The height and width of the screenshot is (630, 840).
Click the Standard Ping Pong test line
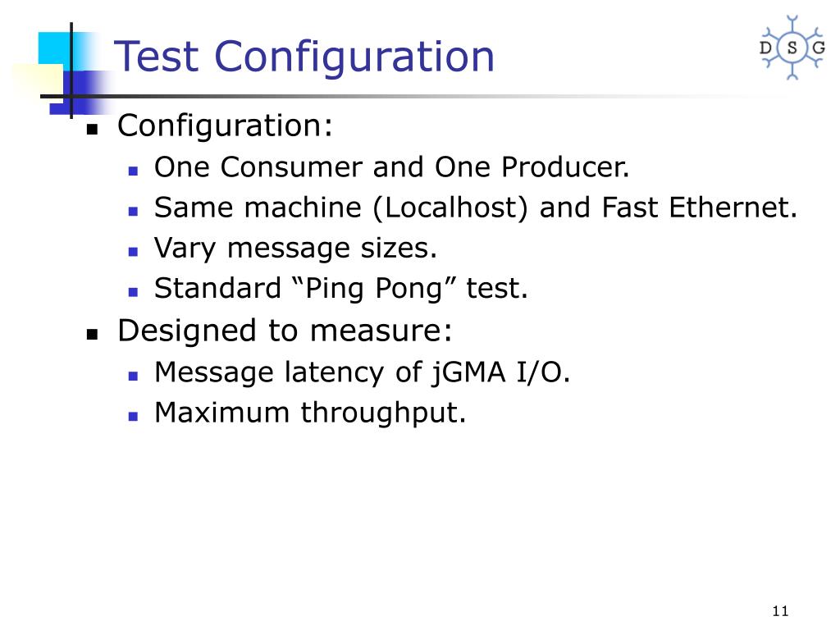(x=341, y=290)
